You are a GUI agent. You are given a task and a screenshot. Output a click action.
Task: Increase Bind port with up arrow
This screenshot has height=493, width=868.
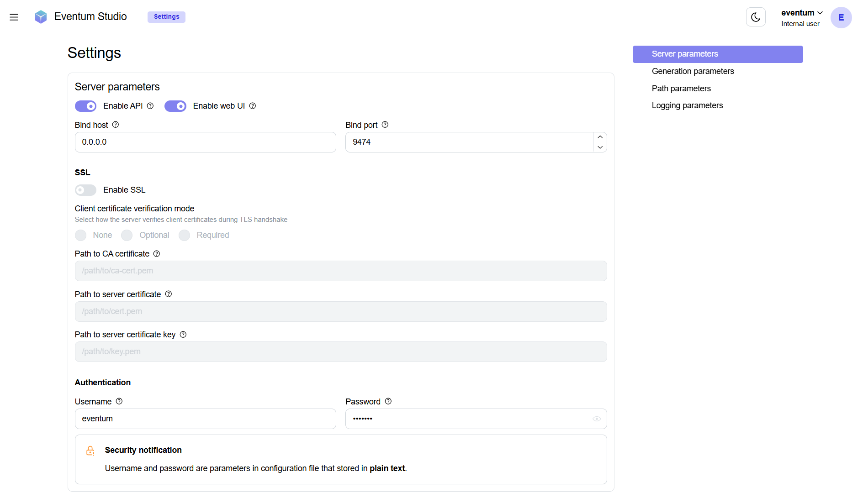pyautogui.click(x=600, y=137)
